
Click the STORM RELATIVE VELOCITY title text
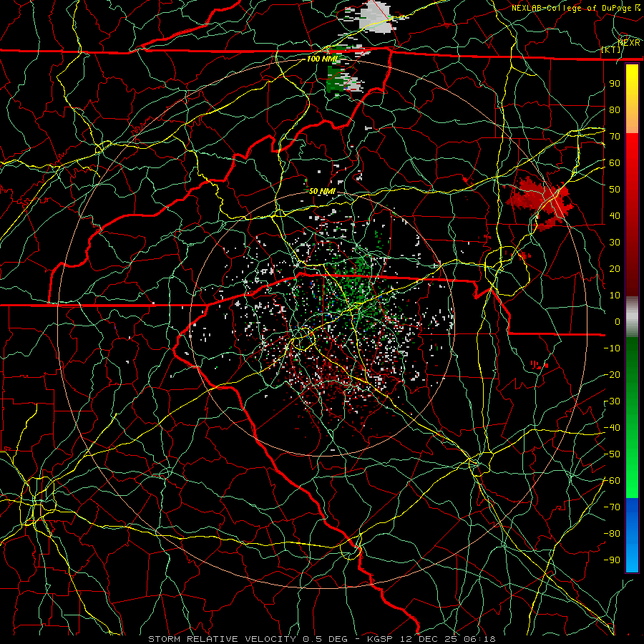click(222, 639)
